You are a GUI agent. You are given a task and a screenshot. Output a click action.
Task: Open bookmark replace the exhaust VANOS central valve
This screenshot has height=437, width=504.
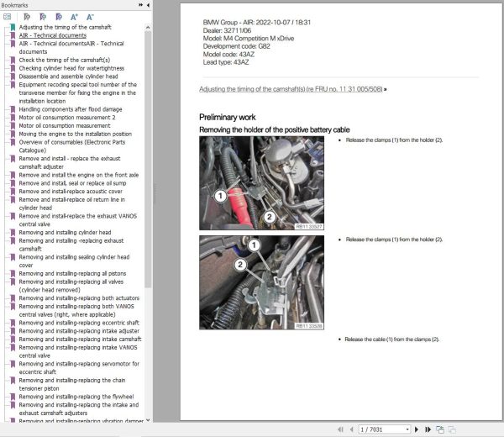[78, 220]
